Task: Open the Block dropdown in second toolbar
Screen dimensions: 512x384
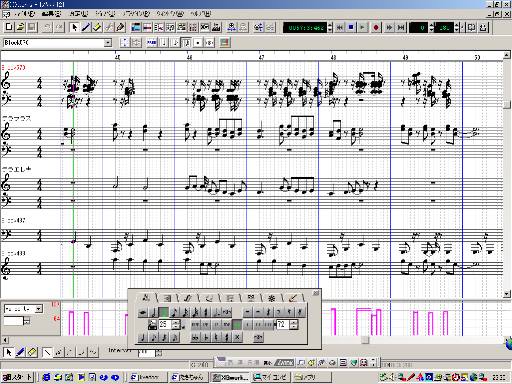Action: 108,43
